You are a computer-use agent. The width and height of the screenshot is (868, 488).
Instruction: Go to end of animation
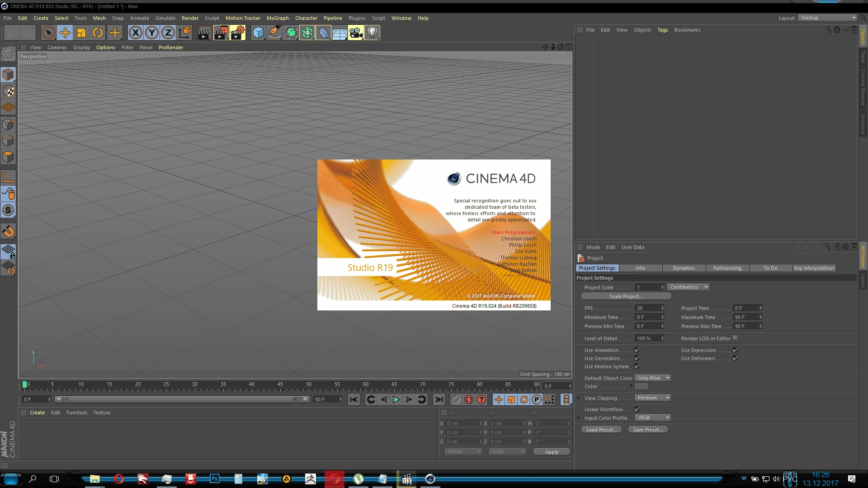click(439, 399)
